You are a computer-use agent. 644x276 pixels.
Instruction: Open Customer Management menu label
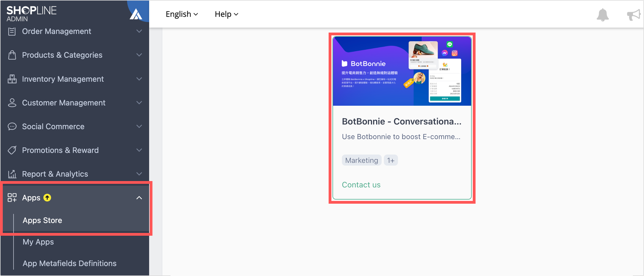coord(64,103)
